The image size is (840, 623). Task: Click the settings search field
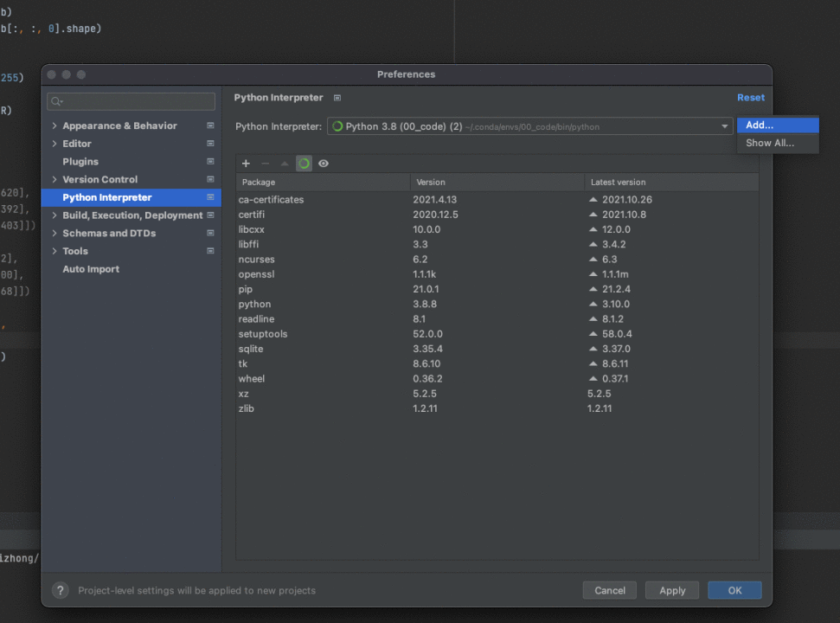[x=131, y=101]
